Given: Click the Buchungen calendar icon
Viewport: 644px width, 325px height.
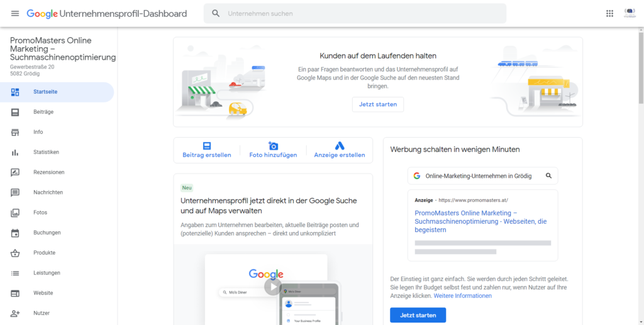Looking at the screenshot, I should click(x=15, y=233).
